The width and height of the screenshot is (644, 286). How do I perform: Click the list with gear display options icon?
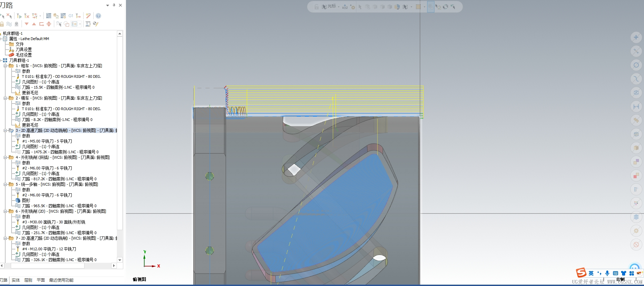74,24
